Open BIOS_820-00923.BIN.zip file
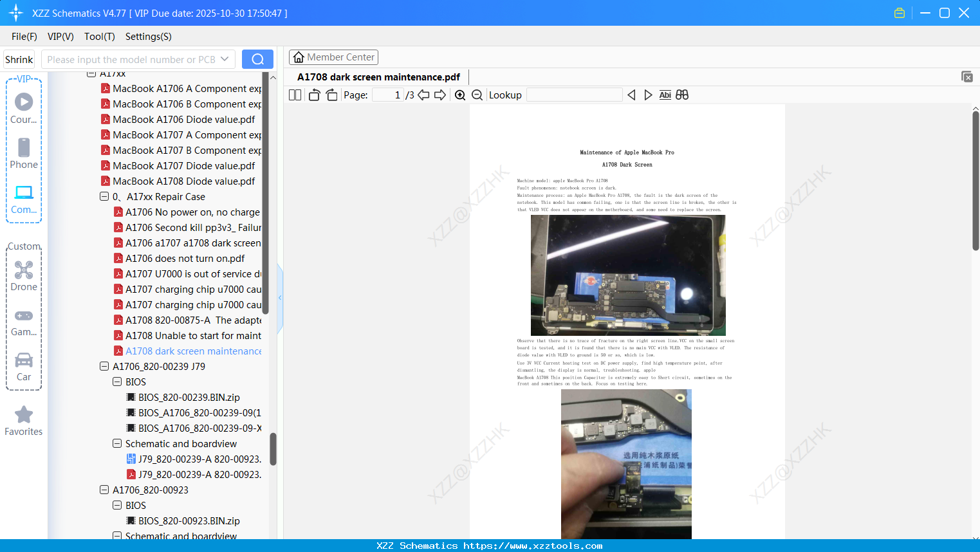The width and height of the screenshot is (980, 552). pos(189,521)
